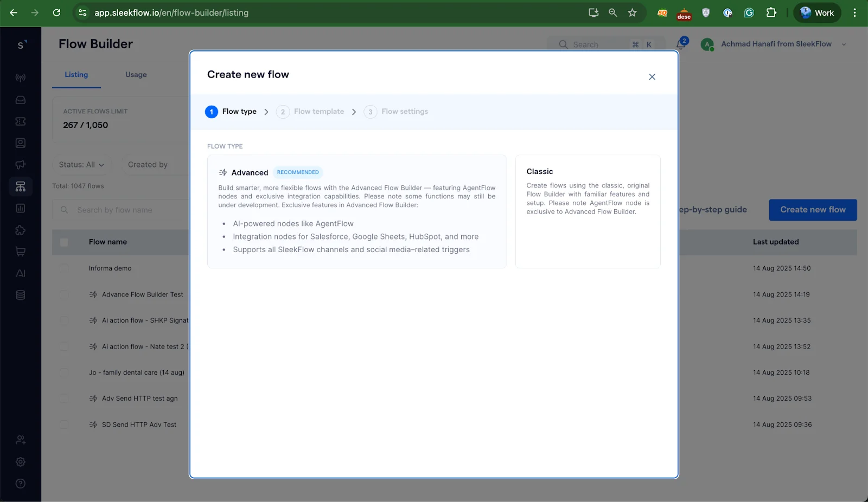Check the Ai action flow Nate test checkbox

pyautogui.click(x=64, y=346)
